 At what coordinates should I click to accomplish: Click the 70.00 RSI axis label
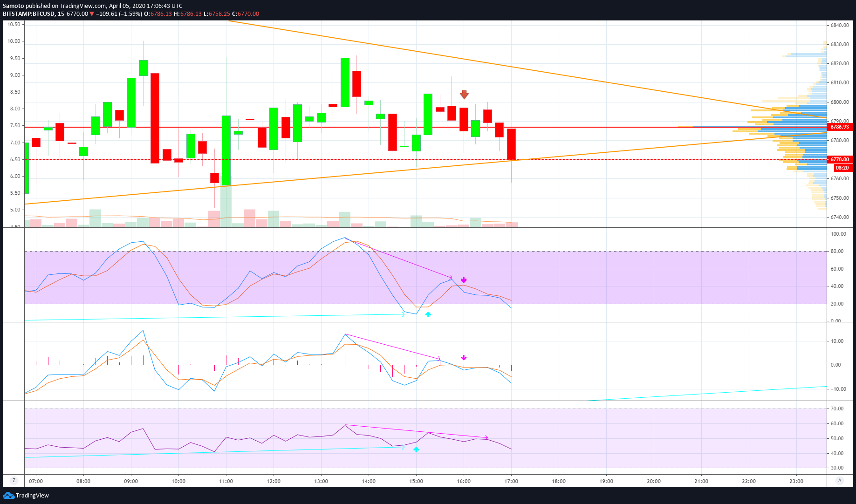[x=837, y=409]
